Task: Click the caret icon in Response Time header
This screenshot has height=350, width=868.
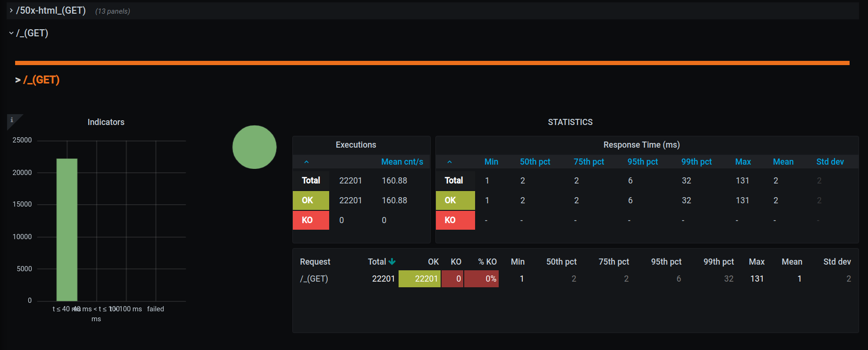Action: coord(450,162)
